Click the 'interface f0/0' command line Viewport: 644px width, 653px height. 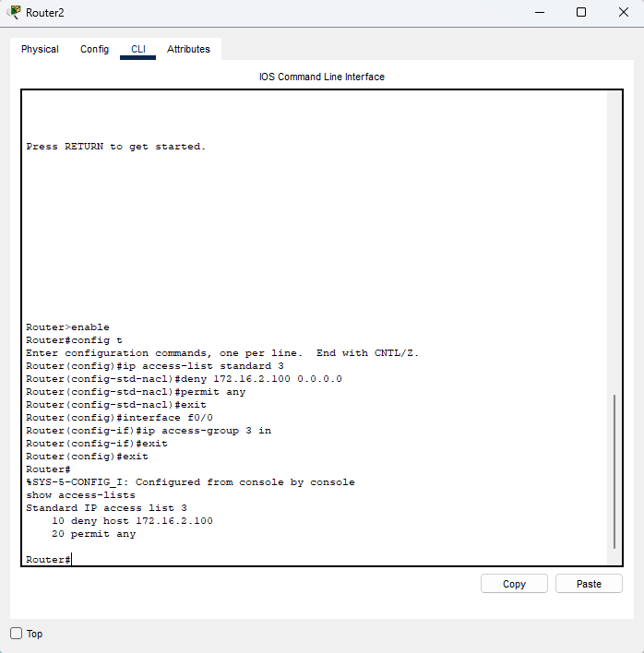pos(120,418)
